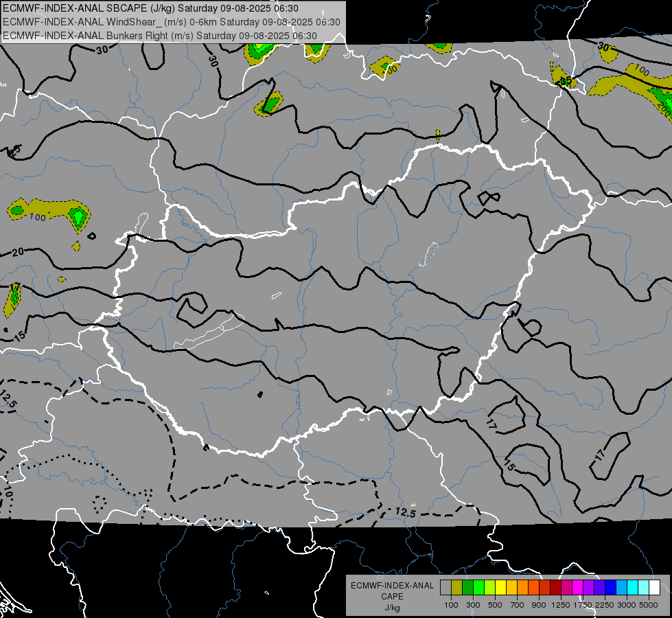Select the pure blue legend swatch

(611, 587)
